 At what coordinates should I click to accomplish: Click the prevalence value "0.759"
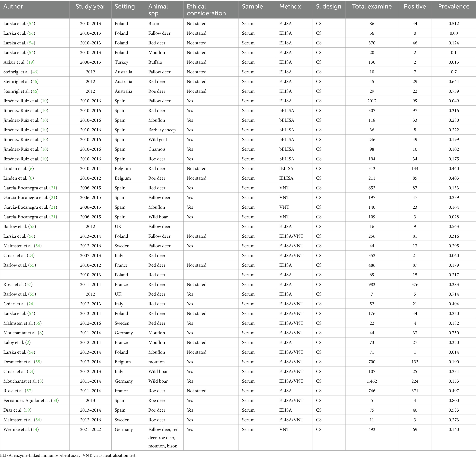tap(454, 91)
